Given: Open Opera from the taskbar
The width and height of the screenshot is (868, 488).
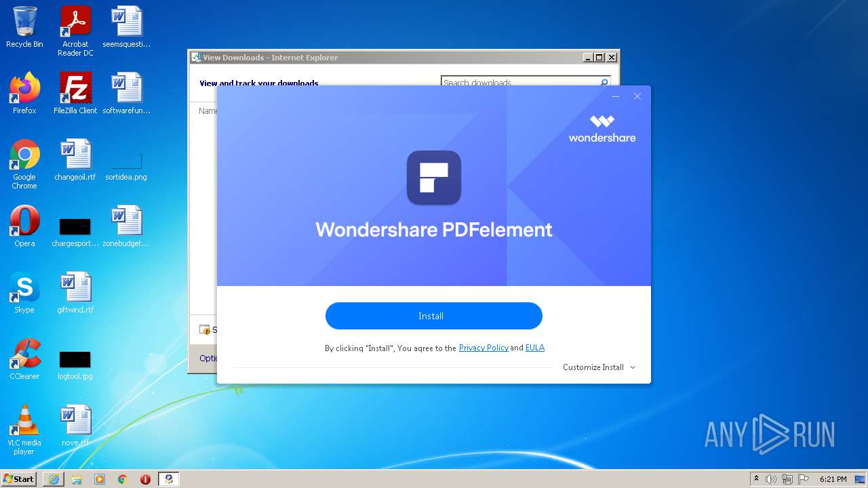Looking at the screenshot, I should point(145,479).
